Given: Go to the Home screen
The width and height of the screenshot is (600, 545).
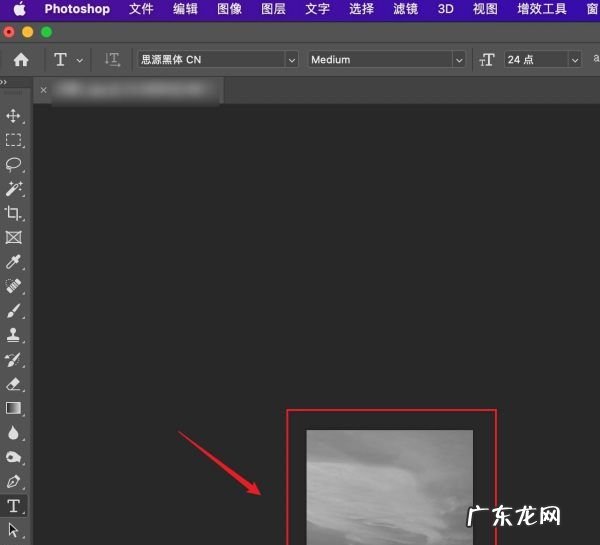Looking at the screenshot, I should click(x=21, y=60).
